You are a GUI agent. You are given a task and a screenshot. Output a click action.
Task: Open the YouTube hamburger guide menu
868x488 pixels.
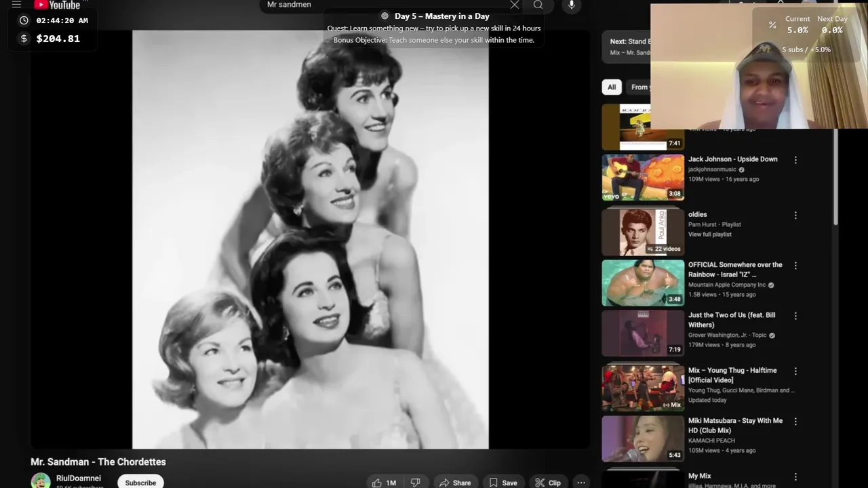pyautogui.click(x=16, y=4)
